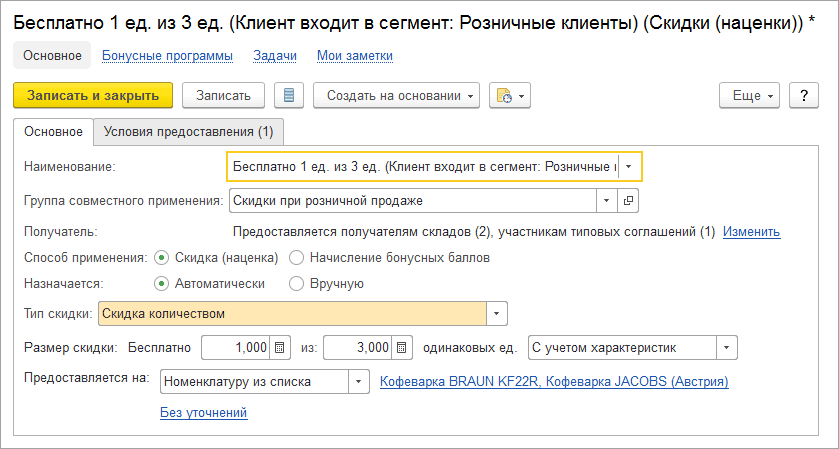Click the list icon button beside Записать

(x=288, y=95)
